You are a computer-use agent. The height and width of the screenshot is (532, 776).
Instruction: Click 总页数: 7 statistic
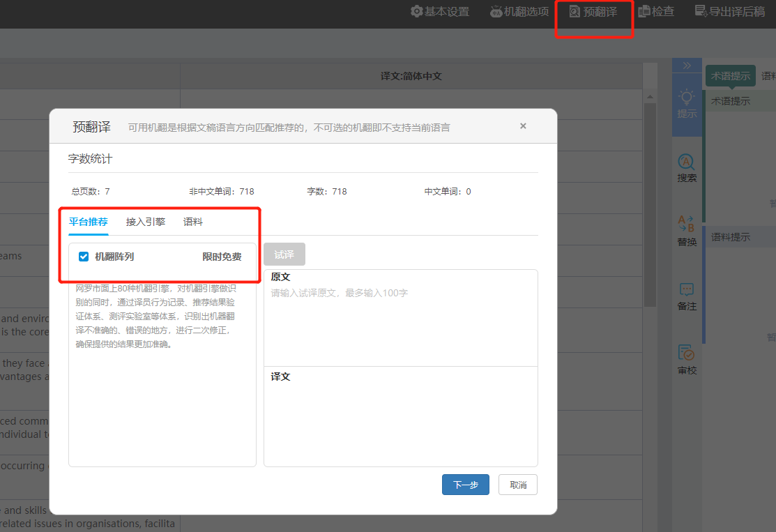[91, 192]
